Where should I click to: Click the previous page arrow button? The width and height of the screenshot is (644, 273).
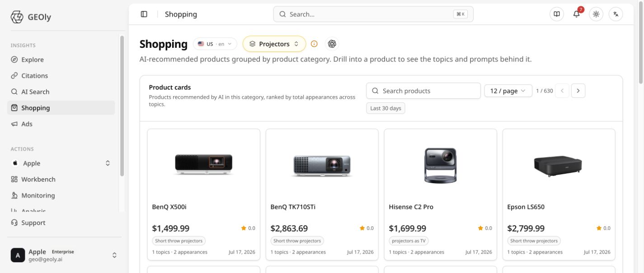562,91
